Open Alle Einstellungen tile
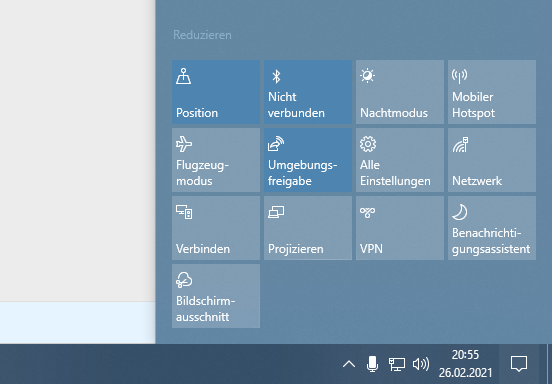The height and width of the screenshot is (384, 552). pos(400,160)
